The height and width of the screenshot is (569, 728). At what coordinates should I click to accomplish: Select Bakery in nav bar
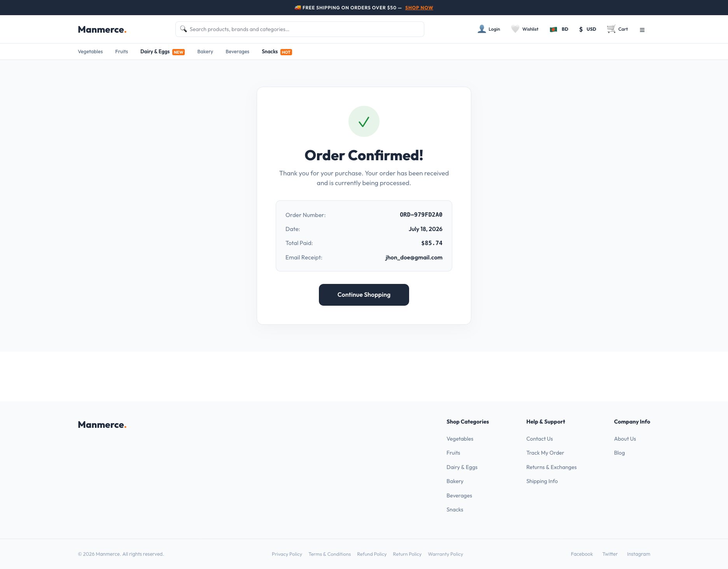pyautogui.click(x=205, y=52)
